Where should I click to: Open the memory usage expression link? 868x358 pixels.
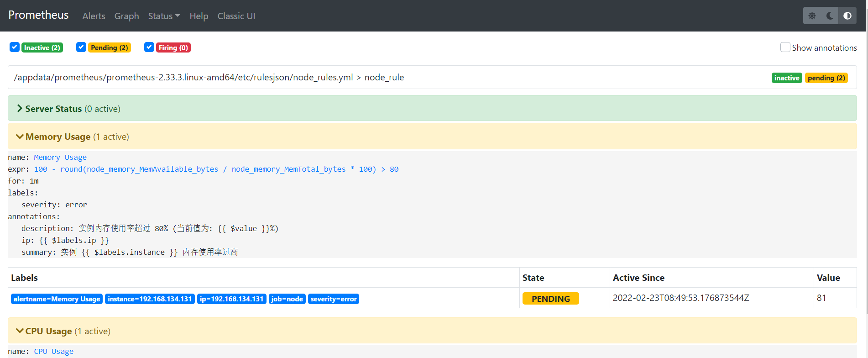tap(216, 169)
